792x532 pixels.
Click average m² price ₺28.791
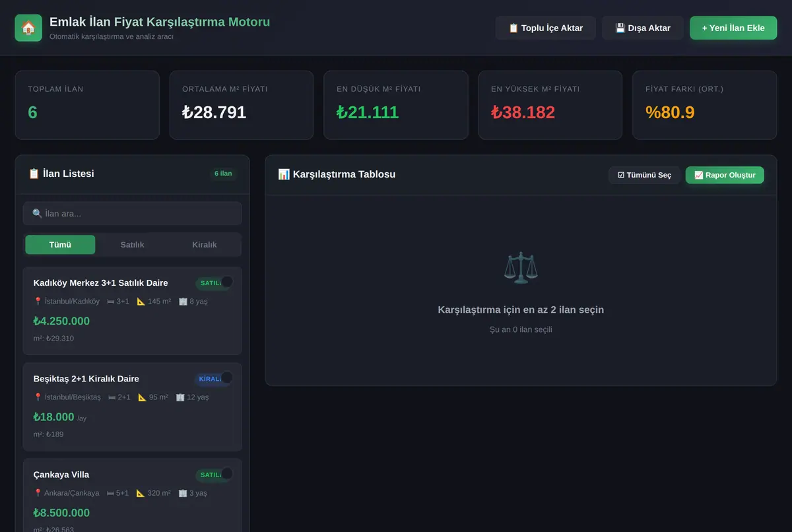click(214, 112)
